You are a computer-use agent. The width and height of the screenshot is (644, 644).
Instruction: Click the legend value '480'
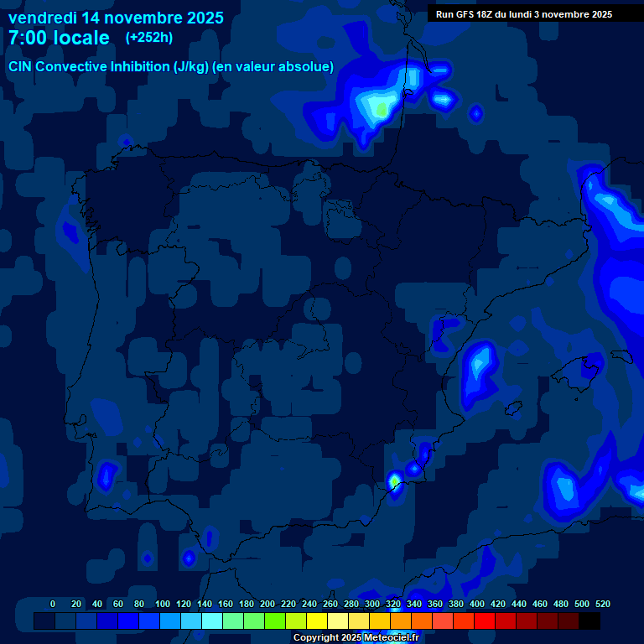click(561, 604)
